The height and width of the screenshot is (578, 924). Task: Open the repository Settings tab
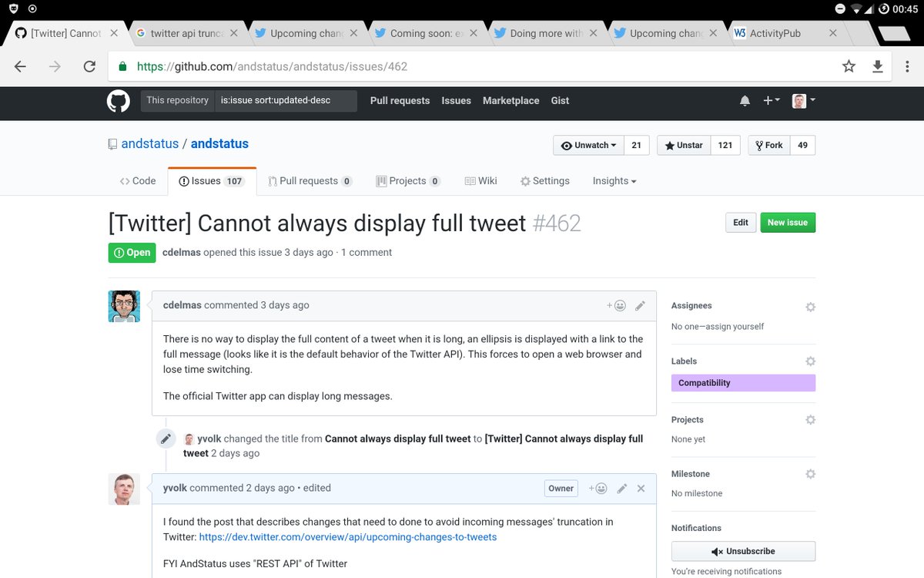[545, 181]
